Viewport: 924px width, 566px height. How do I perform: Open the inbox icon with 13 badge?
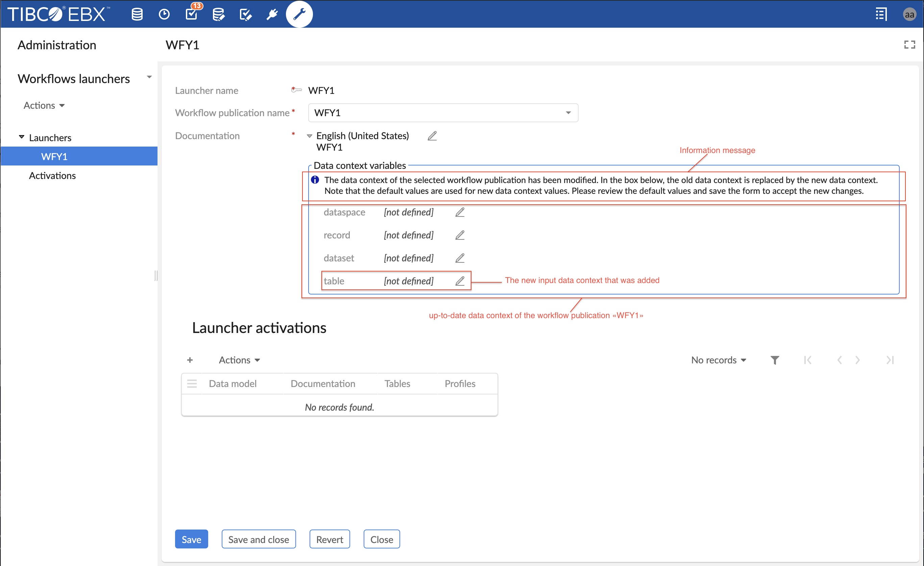pos(192,14)
